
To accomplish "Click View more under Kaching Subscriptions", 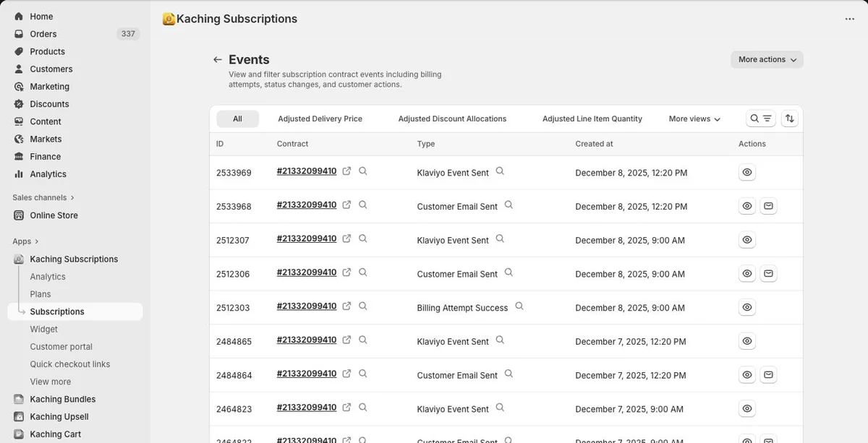I will [51, 382].
